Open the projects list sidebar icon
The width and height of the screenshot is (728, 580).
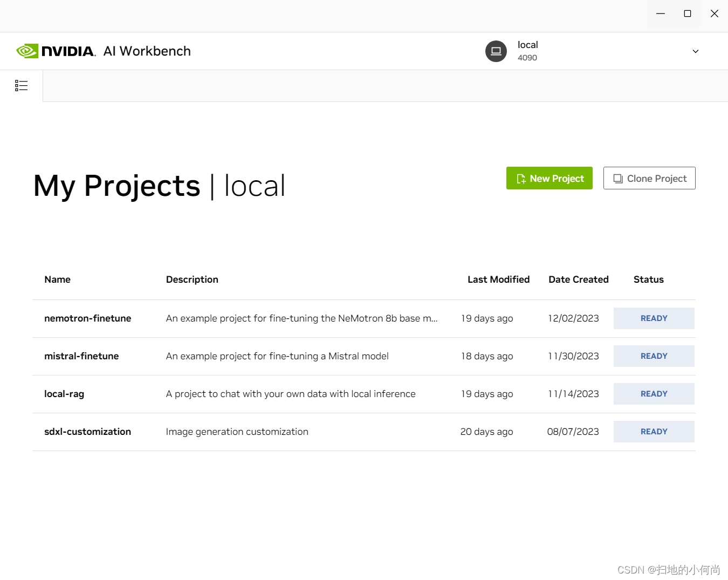tap(21, 85)
